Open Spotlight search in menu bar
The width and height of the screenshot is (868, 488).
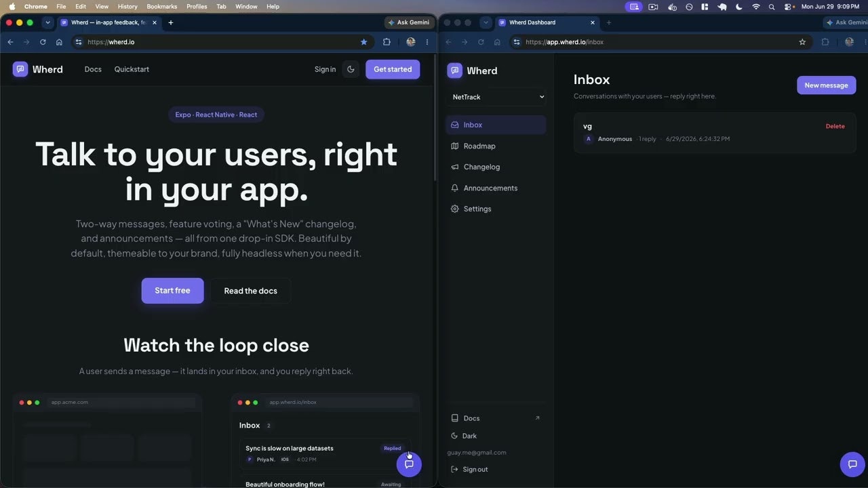[x=772, y=6]
